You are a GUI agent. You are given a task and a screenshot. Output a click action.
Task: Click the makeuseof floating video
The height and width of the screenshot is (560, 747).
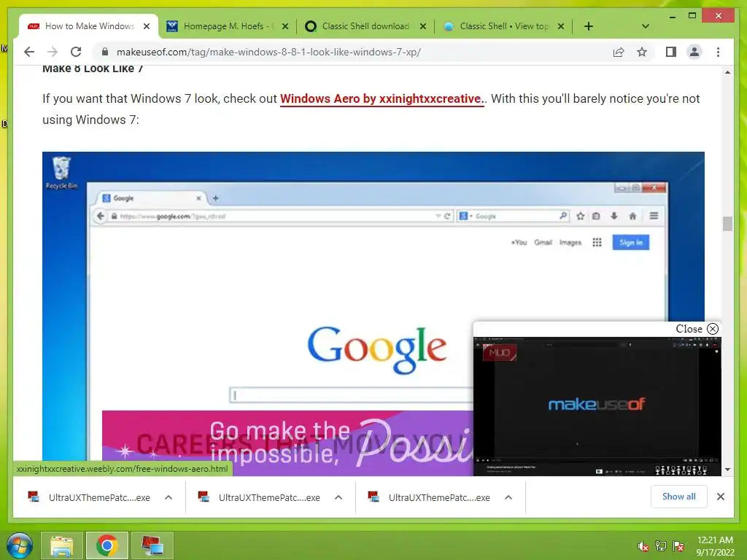click(597, 405)
